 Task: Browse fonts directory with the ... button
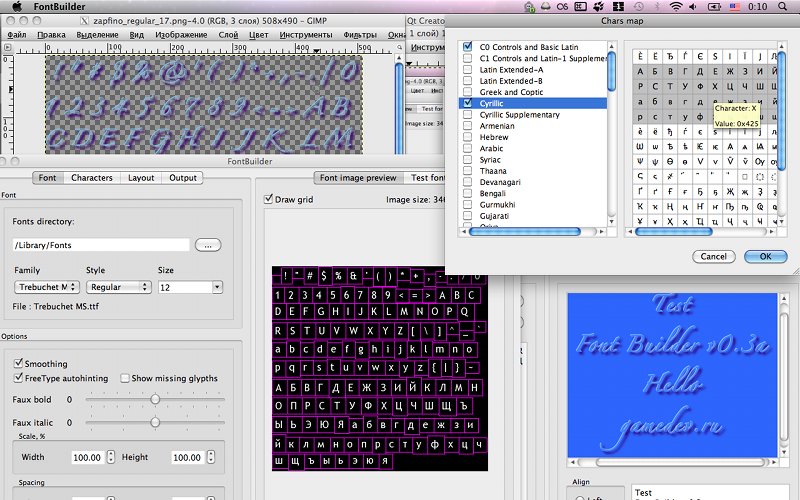pyautogui.click(x=208, y=245)
